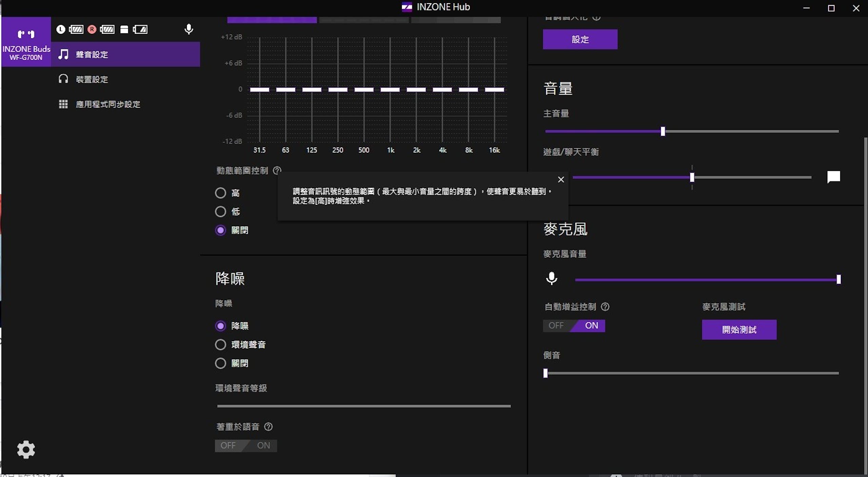The width and height of the screenshot is (868, 477).
Task: Select 低 dynamic range radio option
Action: click(x=221, y=212)
